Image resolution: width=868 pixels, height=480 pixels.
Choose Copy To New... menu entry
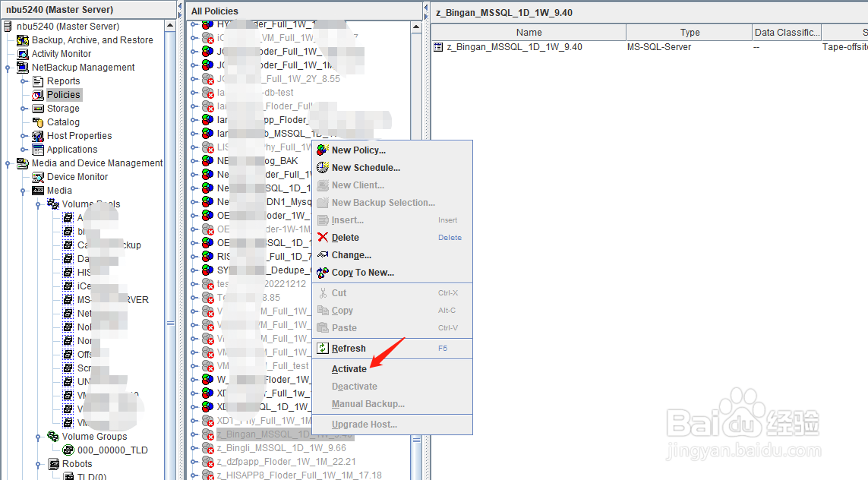(x=362, y=273)
